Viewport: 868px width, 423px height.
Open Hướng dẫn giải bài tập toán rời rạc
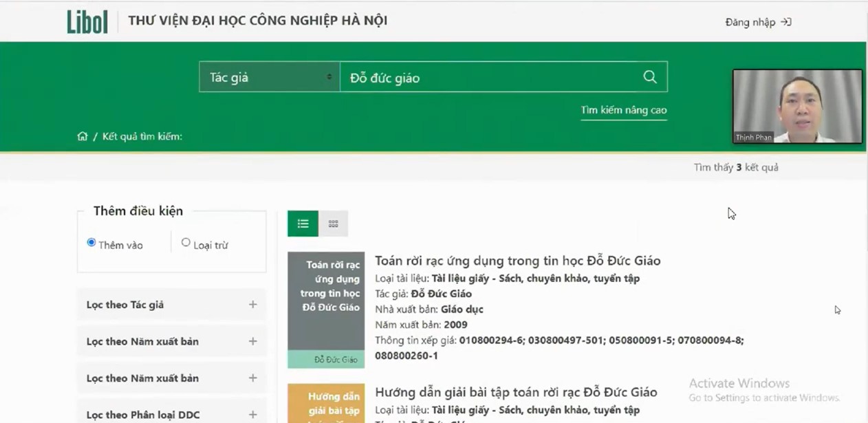click(x=516, y=392)
